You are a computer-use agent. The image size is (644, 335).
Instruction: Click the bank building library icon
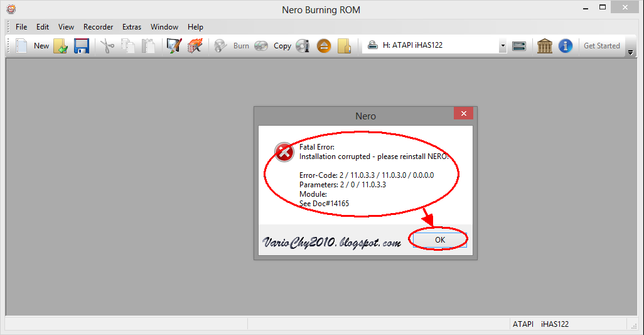tap(545, 46)
